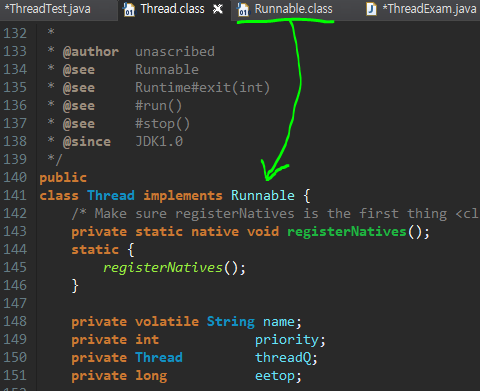
Task: Click 'unascribed' after the @author tag
Action: coord(175,52)
